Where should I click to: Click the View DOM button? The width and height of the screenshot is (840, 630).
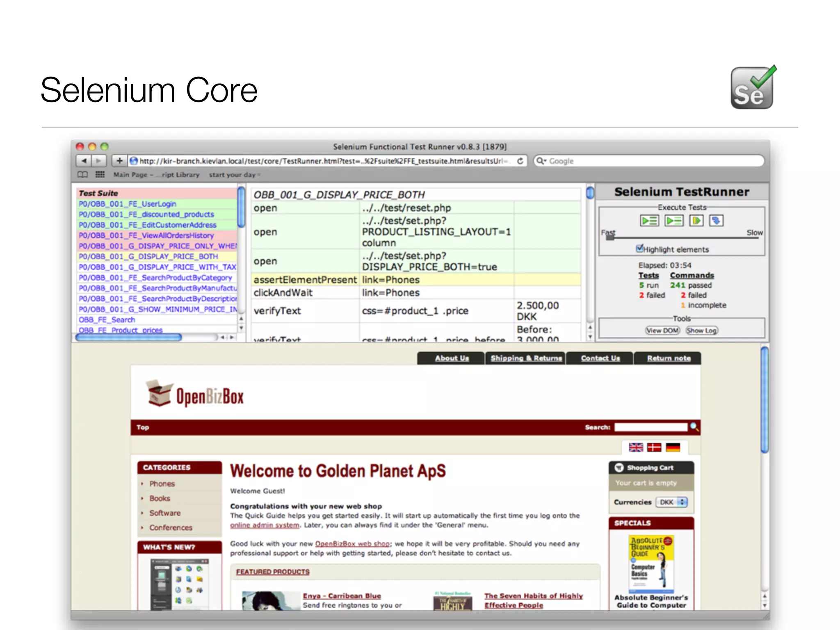tap(662, 331)
